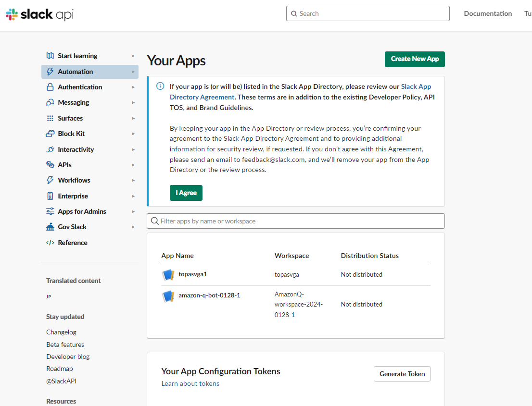Click the AmazonQ-workspace-2024-0128-1 workspace cell

tap(299, 304)
